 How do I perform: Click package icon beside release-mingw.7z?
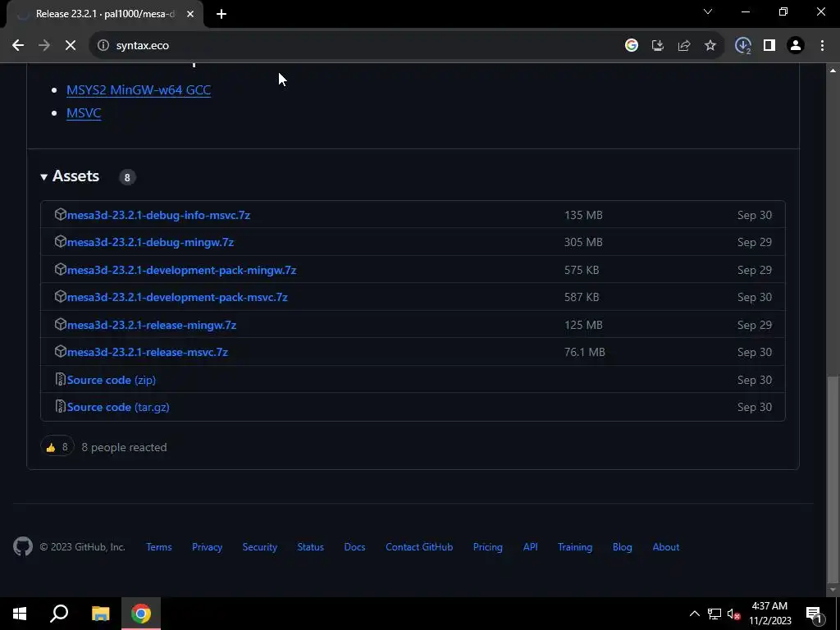coord(61,325)
